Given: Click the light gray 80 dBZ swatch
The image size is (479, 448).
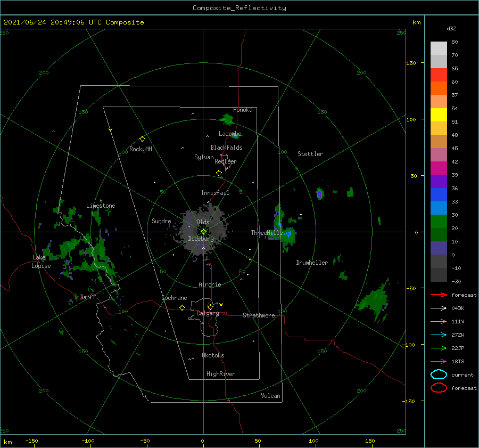Looking at the screenshot, I should (x=439, y=48).
